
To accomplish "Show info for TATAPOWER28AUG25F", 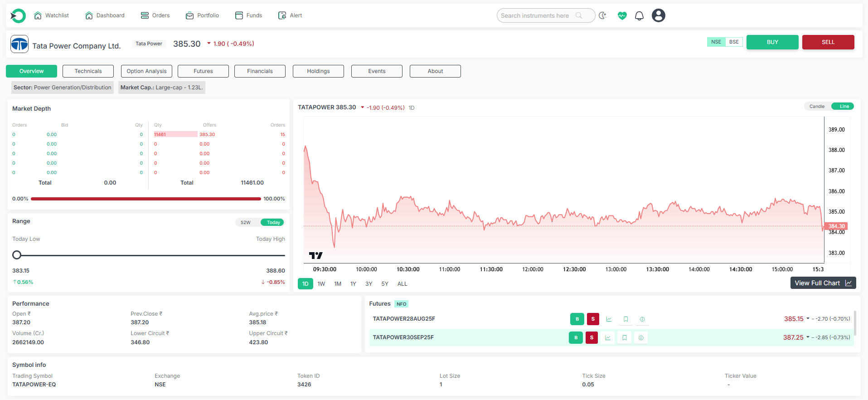I will 642,319.
